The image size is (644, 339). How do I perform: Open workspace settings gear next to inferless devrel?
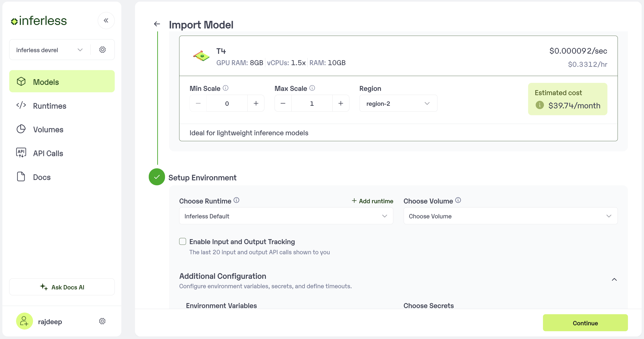click(102, 50)
